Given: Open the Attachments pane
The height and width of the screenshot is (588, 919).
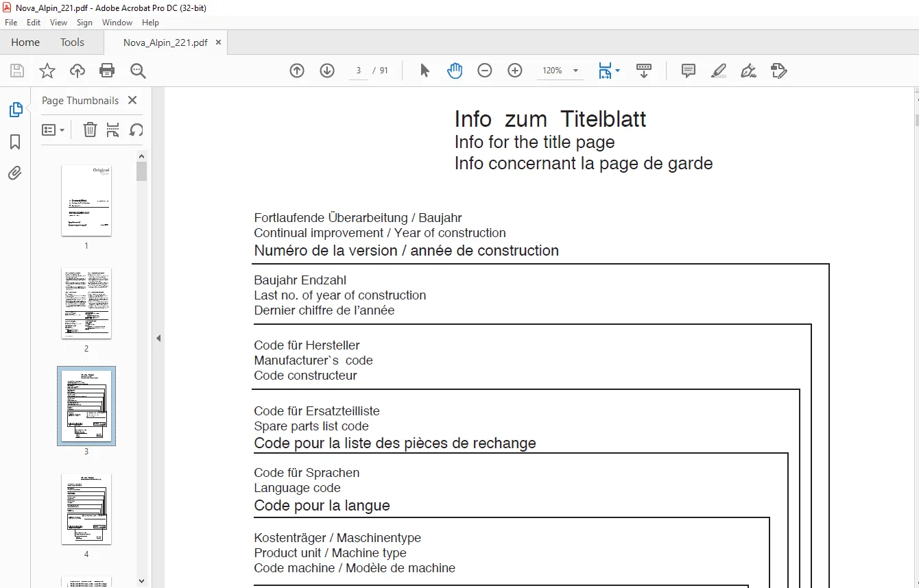Looking at the screenshot, I should click(15, 173).
